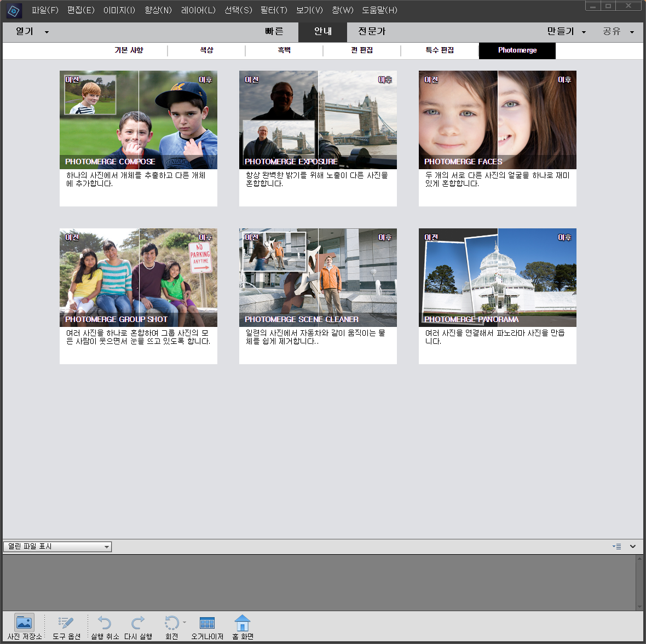Open Photomerge Scene Cleaner guided edit
This screenshot has height=644, width=646.
[x=318, y=278]
